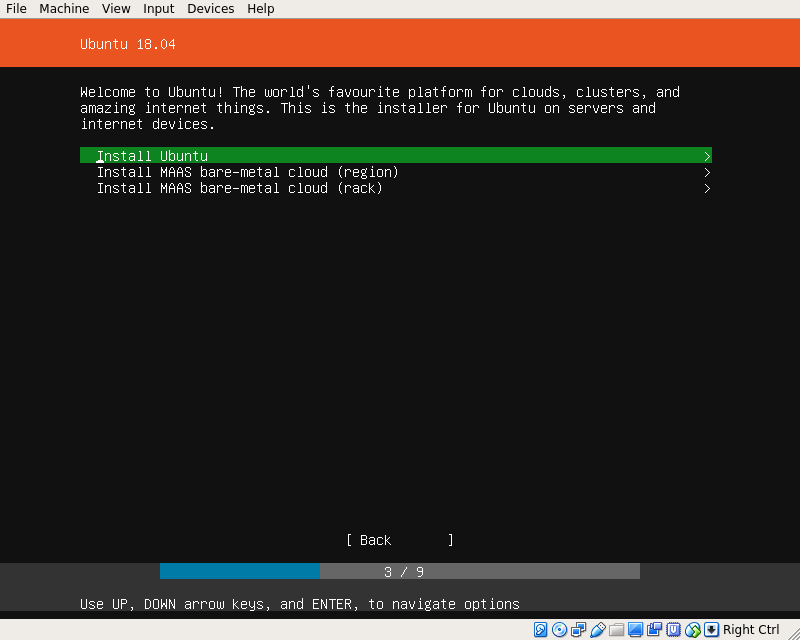Click the keyboard capture arrow icon
The height and width of the screenshot is (640, 800).
click(711, 630)
